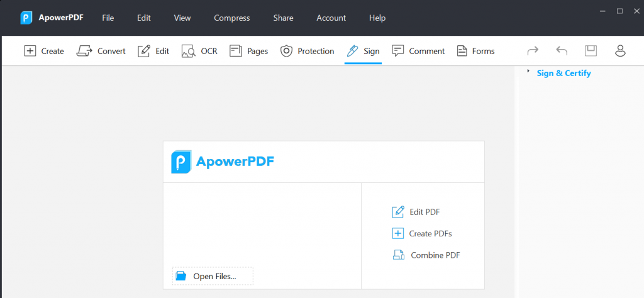Click the save disk icon
The width and height of the screenshot is (644, 298).
(x=591, y=50)
